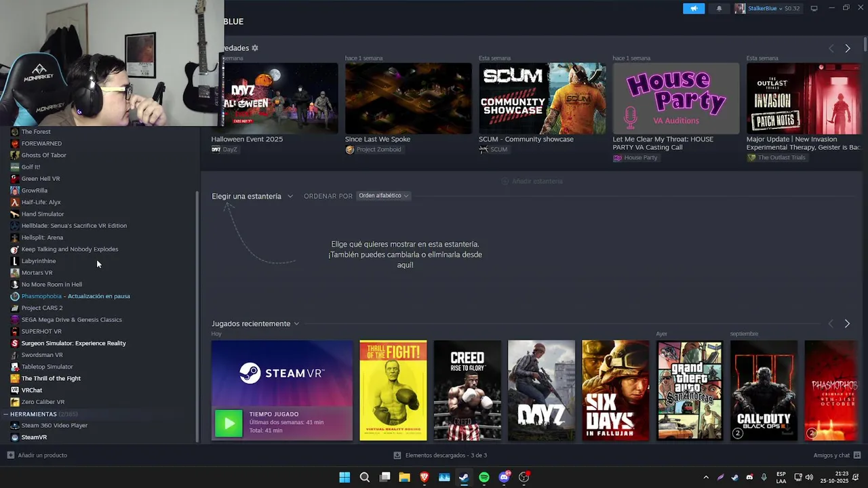Open Discord from taskbar

click(504, 477)
